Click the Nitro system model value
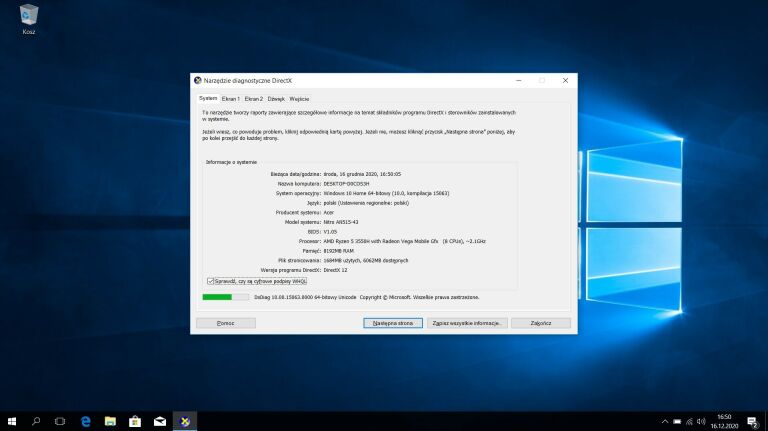This screenshot has height=431, width=768. (x=341, y=222)
